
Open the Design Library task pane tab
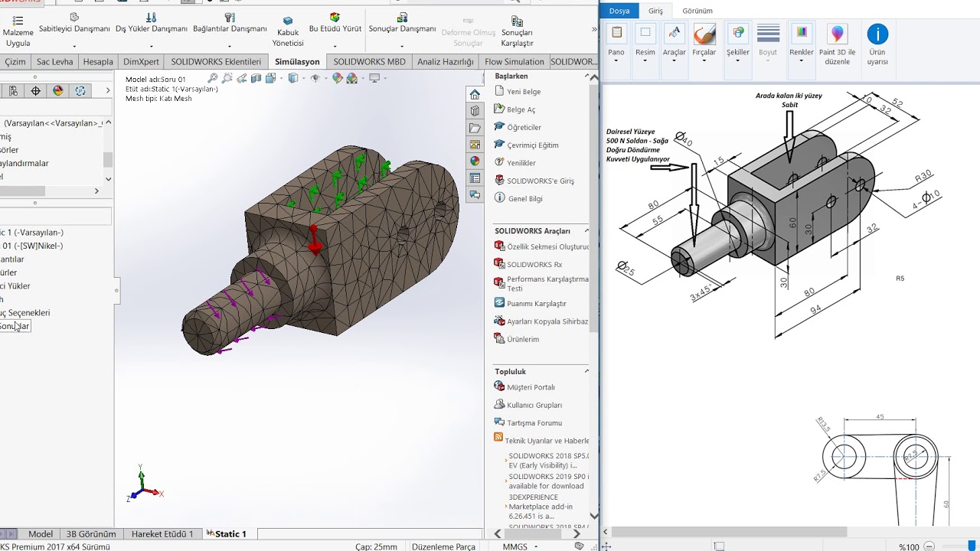pyautogui.click(x=475, y=111)
